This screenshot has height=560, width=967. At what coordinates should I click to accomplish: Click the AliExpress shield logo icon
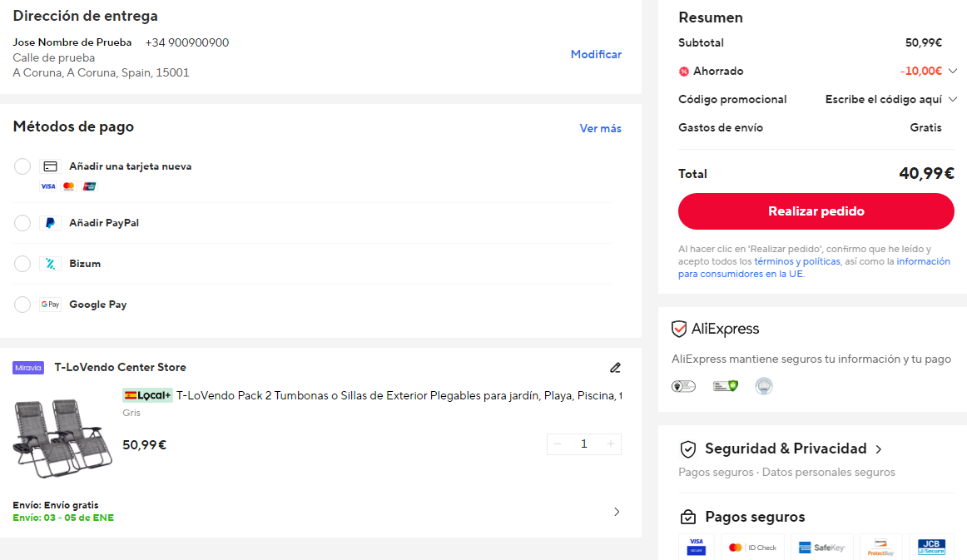point(679,329)
